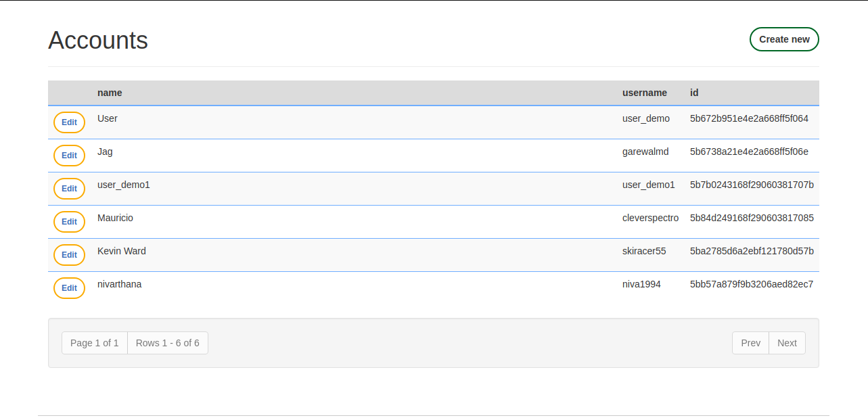This screenshot has height=418, width=868.
Task: Click the Rows 1 - 6 of 6 indicator
Action: 168,343
